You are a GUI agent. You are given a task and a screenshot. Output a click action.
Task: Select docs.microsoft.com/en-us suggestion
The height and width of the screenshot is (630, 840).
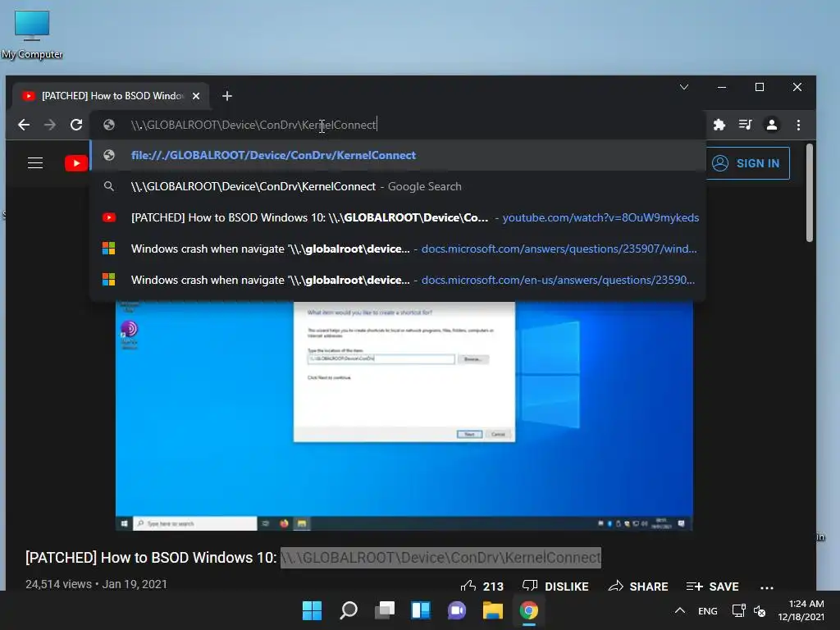(398, 280)
